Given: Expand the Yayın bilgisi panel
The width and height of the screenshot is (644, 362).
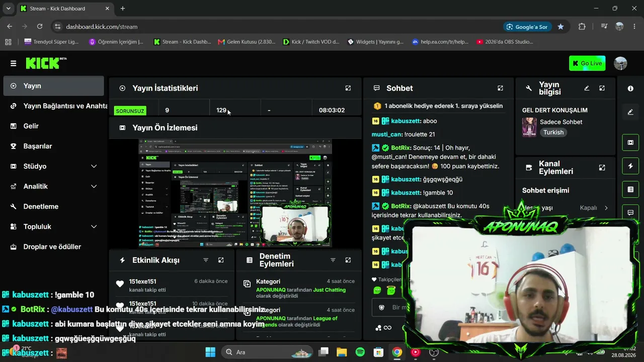Looking at the screenshot, I should click(602, 88).
